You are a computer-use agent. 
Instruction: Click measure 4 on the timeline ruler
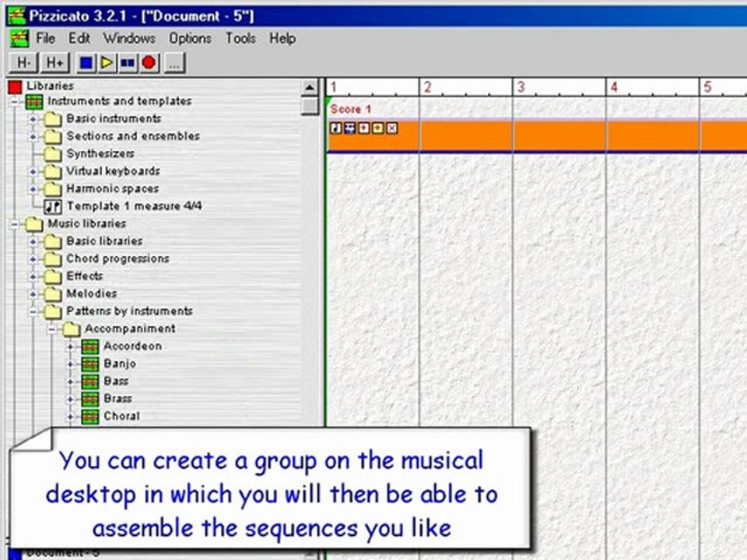pos(652,87)
